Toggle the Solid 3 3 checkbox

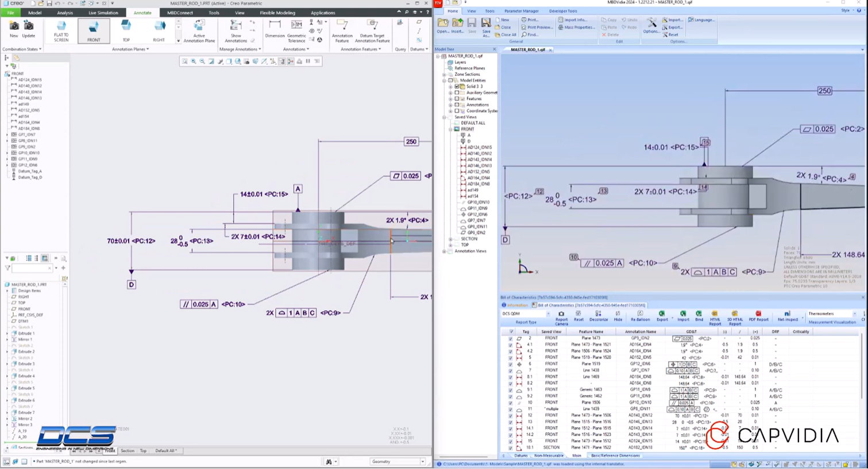(457, 87)
